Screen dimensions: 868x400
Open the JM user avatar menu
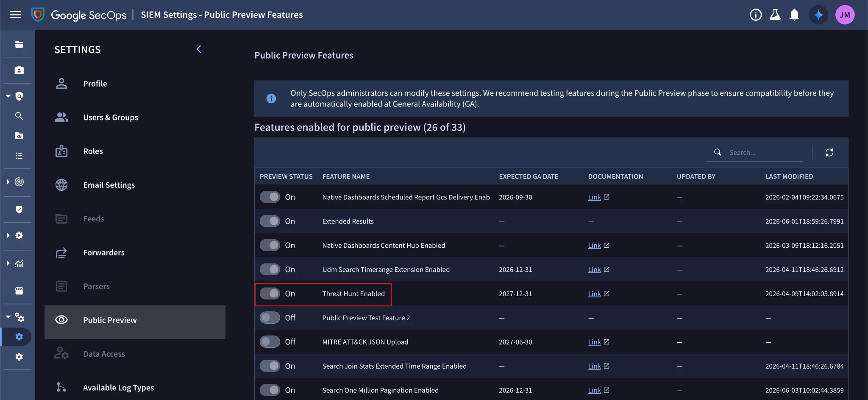pos(845,15)
